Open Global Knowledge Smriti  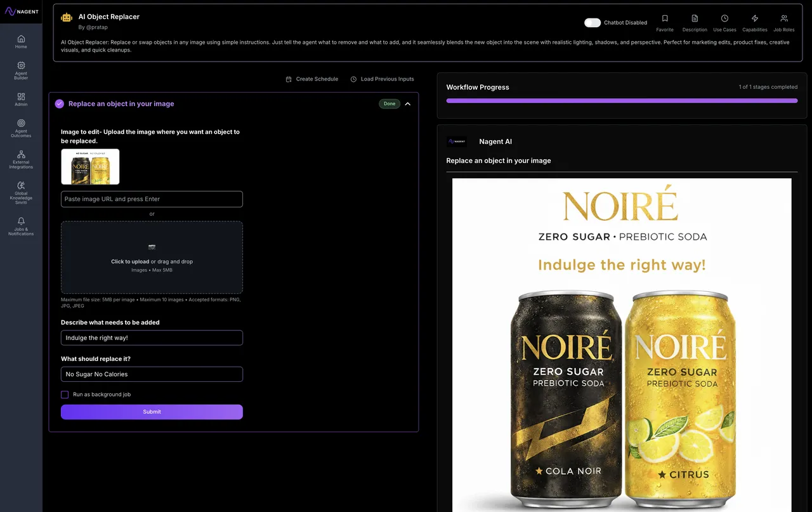click(21, 193)
